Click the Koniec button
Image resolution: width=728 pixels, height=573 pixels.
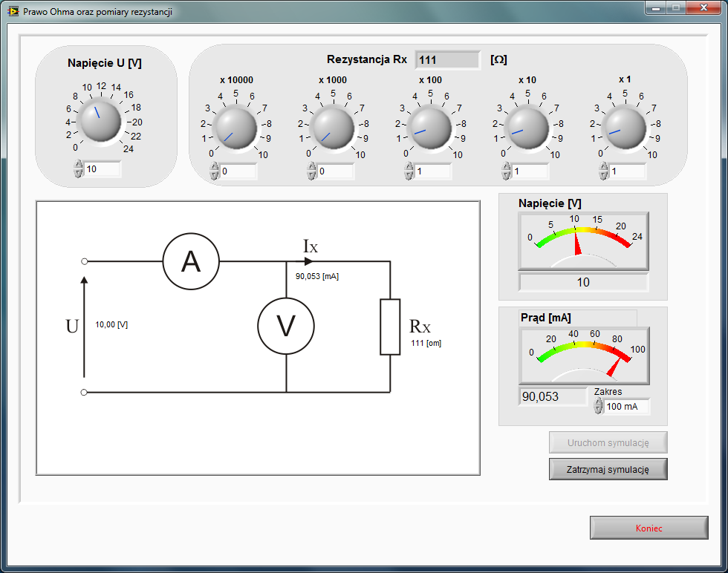pos(649,528)
